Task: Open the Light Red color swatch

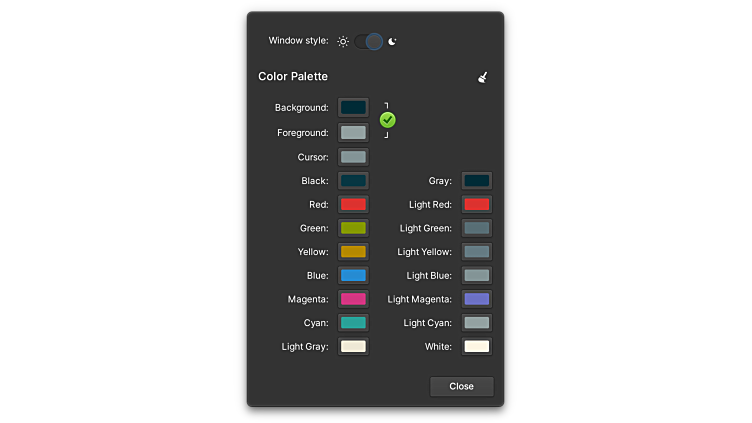Action: click(477, 204)
